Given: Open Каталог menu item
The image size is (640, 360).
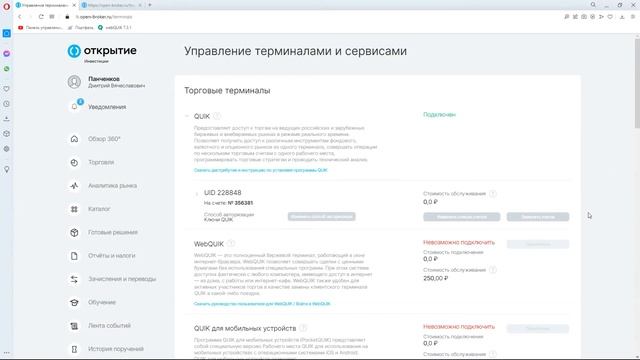Looking at the screenshot, I should [x=99, y=209].
